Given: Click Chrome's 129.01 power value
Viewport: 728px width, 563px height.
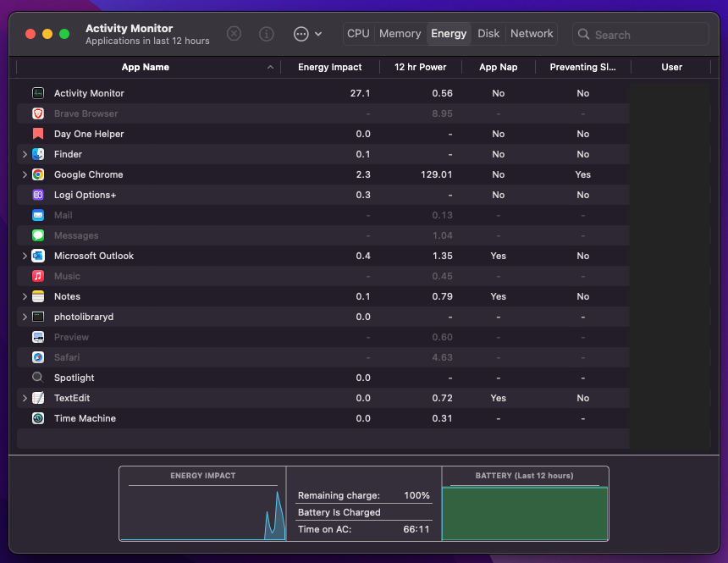Looking at the screenshot, I should point(437,174).
